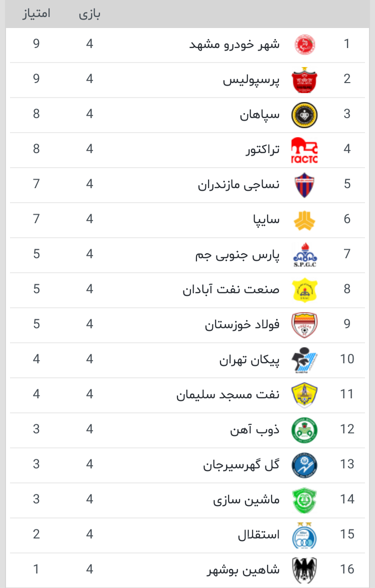Click the Sanat Naft Abadan yellow logo

coord(304,290)
